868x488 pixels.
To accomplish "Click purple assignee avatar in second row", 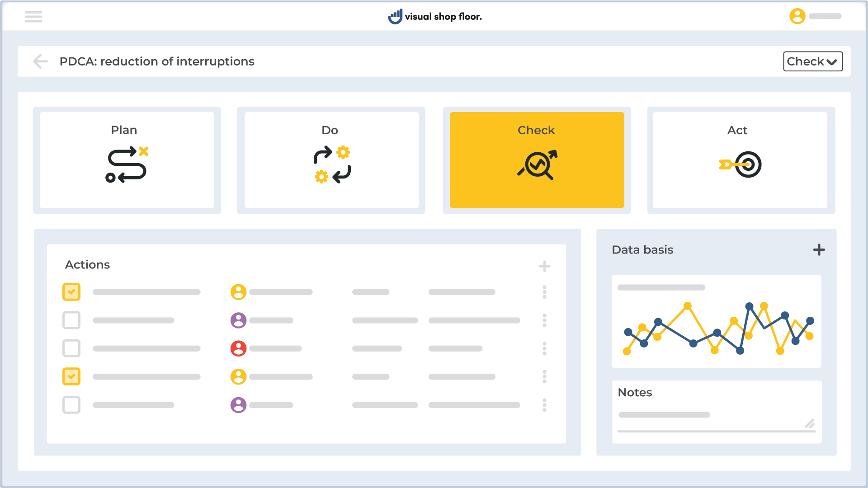I will pyautogui.click(x=238, y=320).
